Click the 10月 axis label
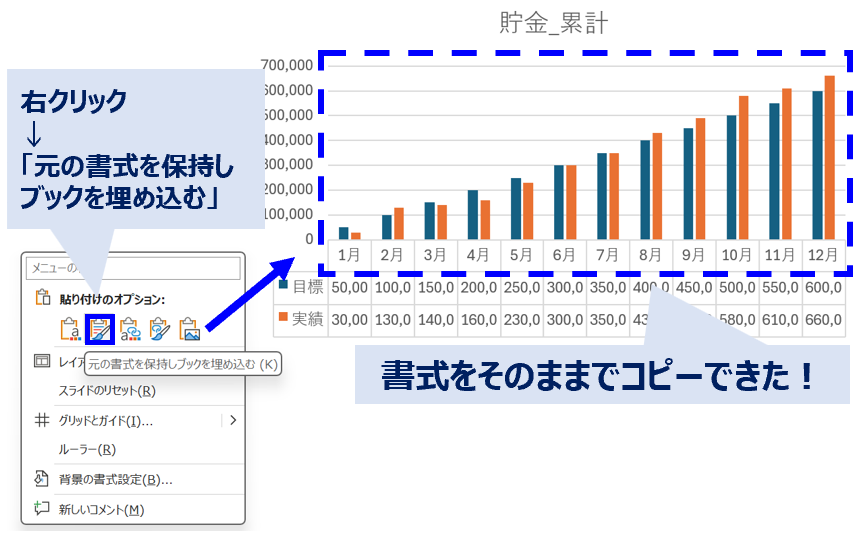The height and width of the screenshot is (537, 860). (x=737, y=255)
